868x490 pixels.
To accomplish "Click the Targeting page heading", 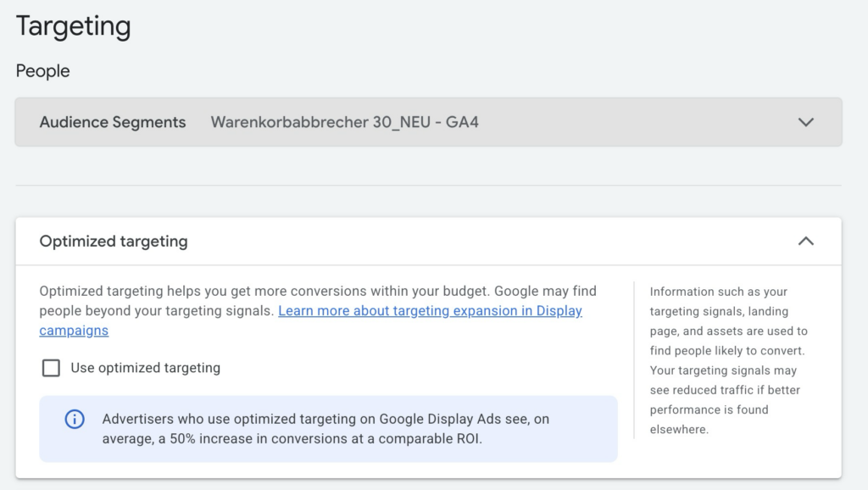I will (74, 26).
